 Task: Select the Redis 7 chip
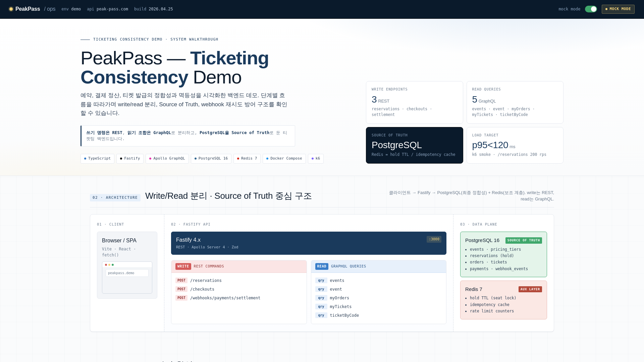(247, 159)
